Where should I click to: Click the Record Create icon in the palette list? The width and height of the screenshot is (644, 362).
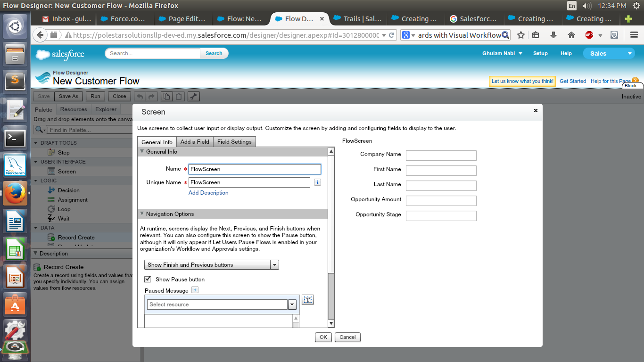point(51,237)
